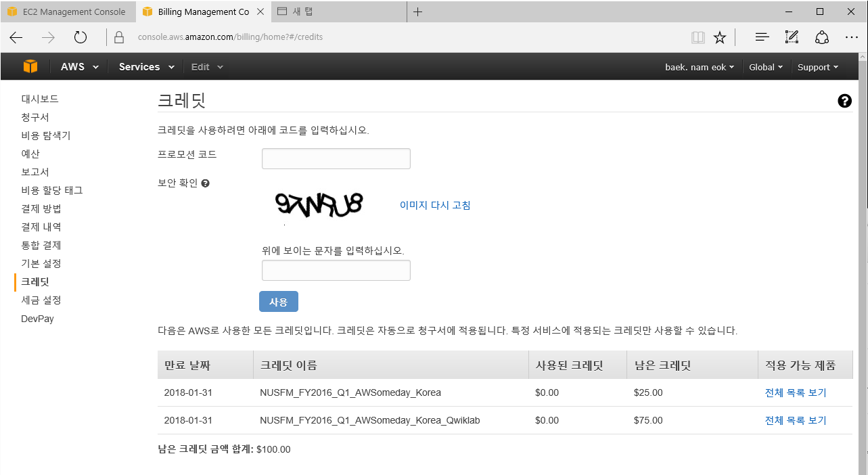868x475 pixels.
Task: Select 크레딧 in sidebar
Action: click(35, 281)
